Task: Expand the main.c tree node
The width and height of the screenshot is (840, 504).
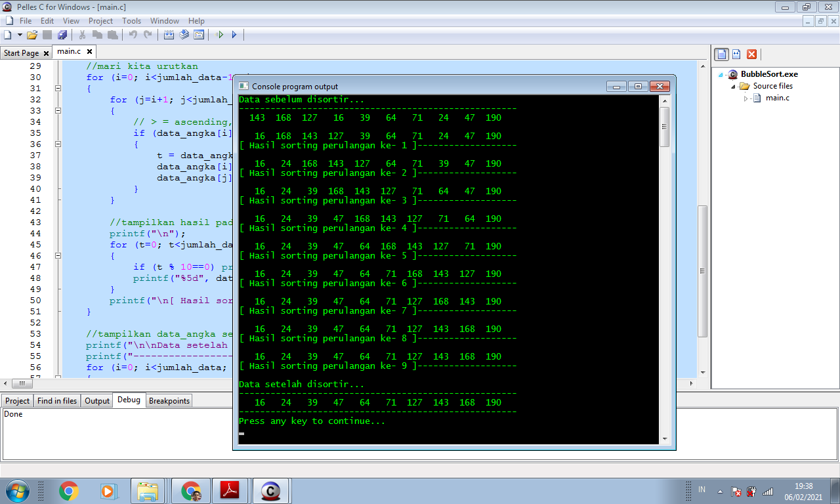Action: pyautogui.click(x=745, y=98)
